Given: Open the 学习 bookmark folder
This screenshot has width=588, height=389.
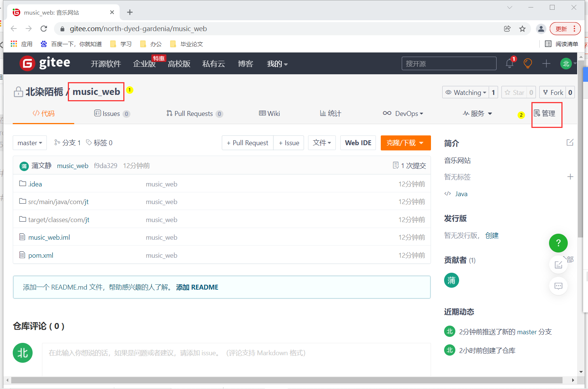Looking at the screenshot, I should point(121,44).
